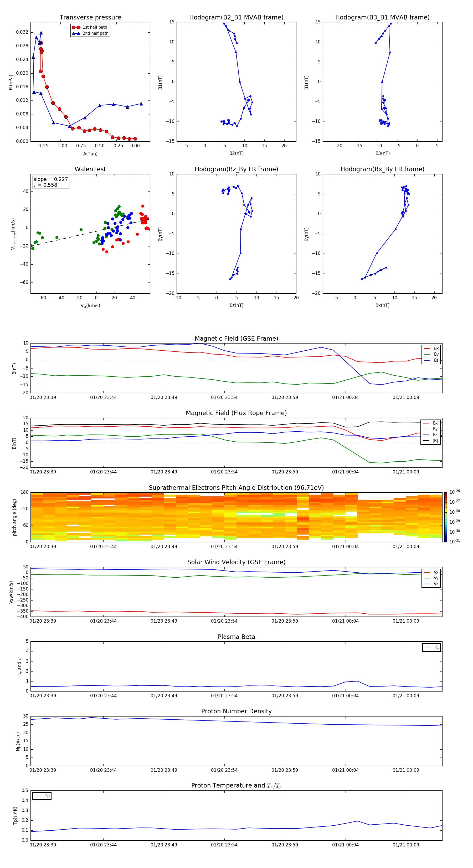
Task: Click 'Vx' legend entry in velocity panel
Action: tap(431, 573)
